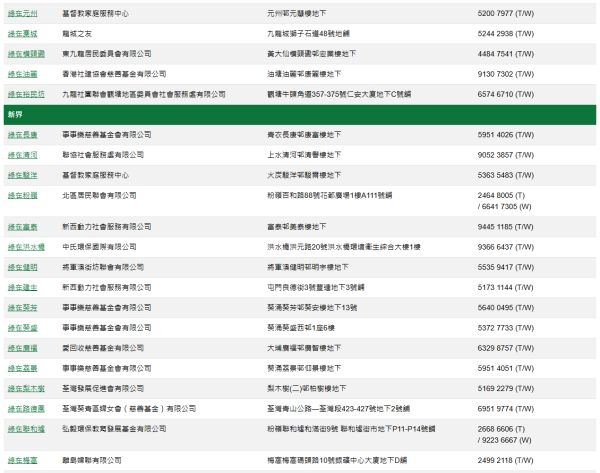This screenshot has width=600, height=473.
Task: Click operator 北區居民聯會有限公司
Action: tap(99, 196)
